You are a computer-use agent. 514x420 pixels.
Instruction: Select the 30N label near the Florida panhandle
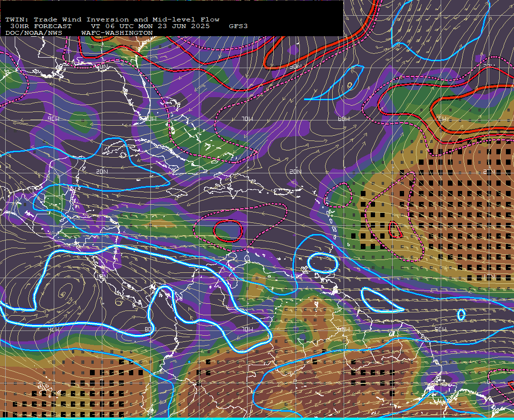pos(102,67)
